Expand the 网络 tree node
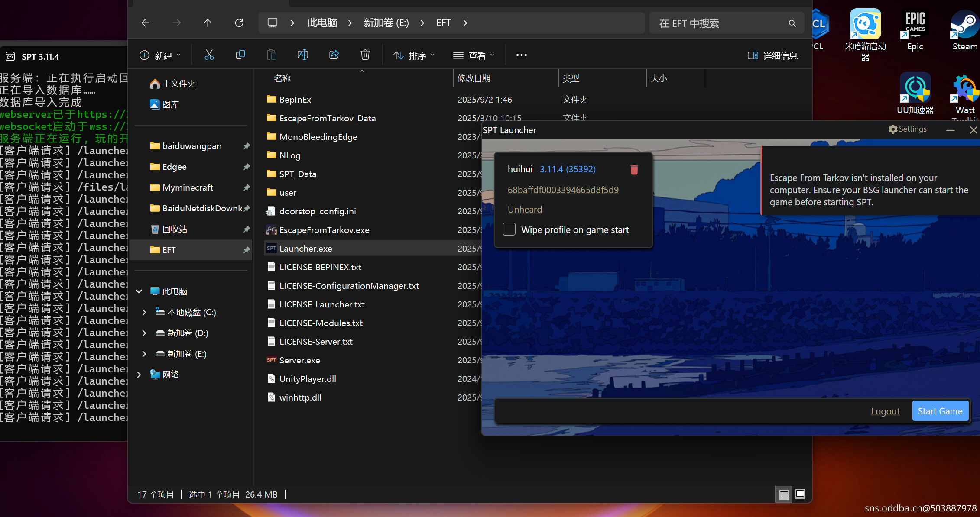This screenshot has width=980, height=517. point(139,375)
